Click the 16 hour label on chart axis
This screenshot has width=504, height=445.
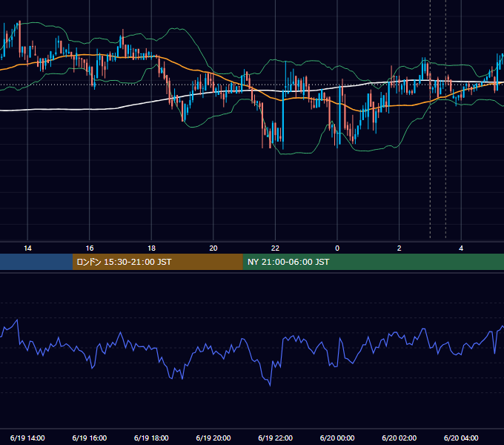90,248
